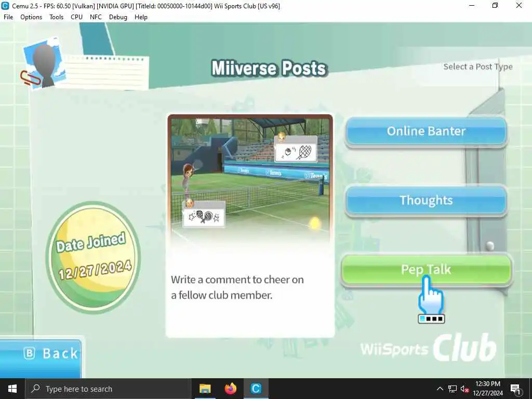Open the Help menu
This screenshot has height=399, width=532.
pyautogui.click(x=141, y=17)
